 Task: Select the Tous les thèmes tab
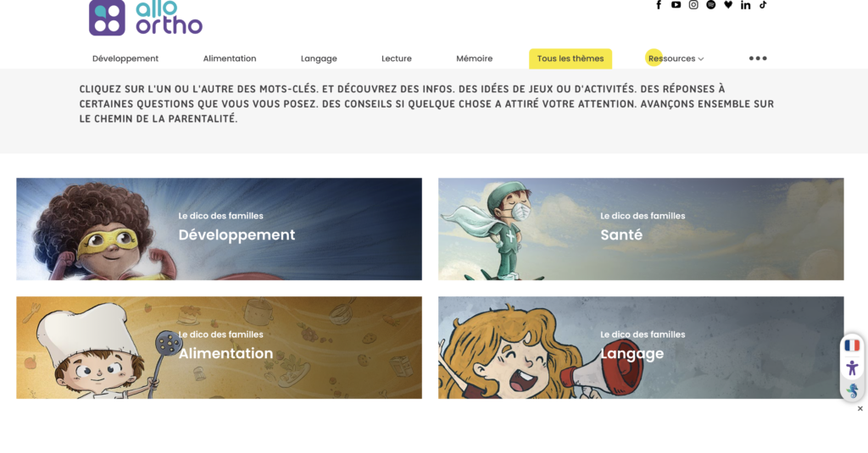570,58
